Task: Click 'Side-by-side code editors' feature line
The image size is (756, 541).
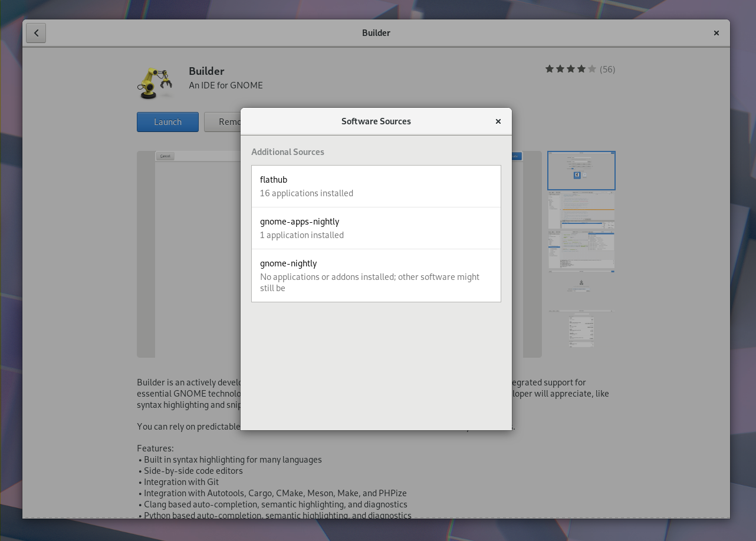Action: pos(190,471)
